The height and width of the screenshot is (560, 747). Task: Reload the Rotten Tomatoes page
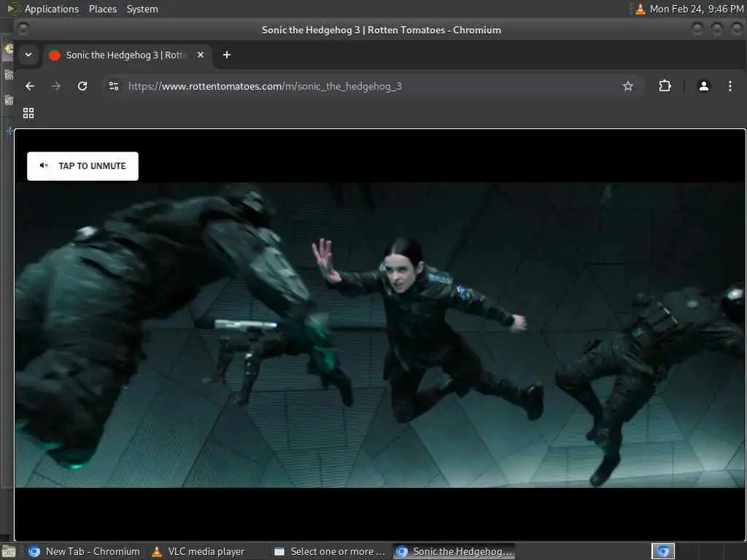tap(82, 86)
